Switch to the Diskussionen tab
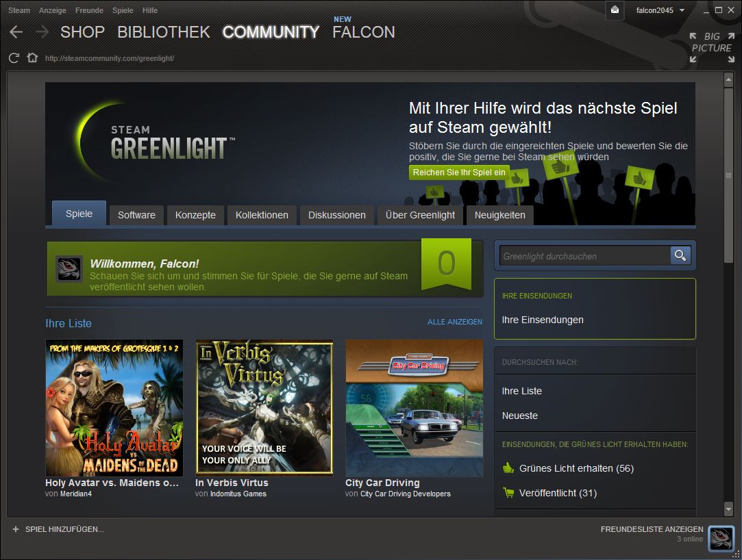This screenshot has height=560, width=742. pos(337,215)
